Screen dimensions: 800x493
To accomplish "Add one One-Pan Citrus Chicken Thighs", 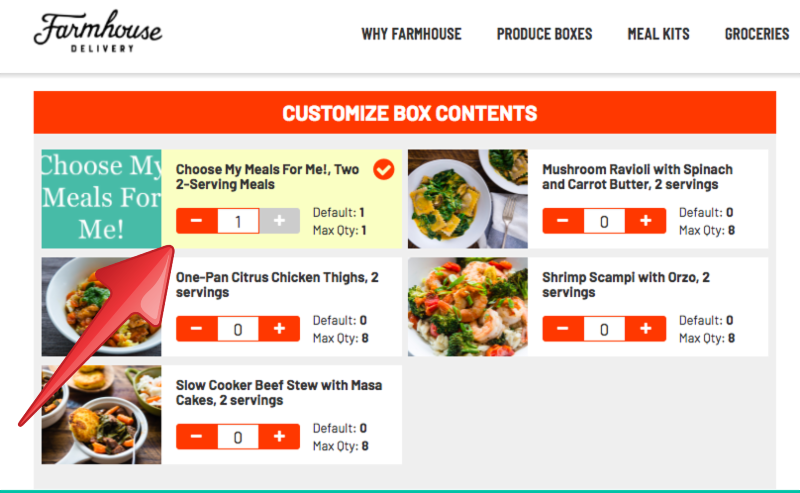I will pyautogui.click(x=279, y=328).
